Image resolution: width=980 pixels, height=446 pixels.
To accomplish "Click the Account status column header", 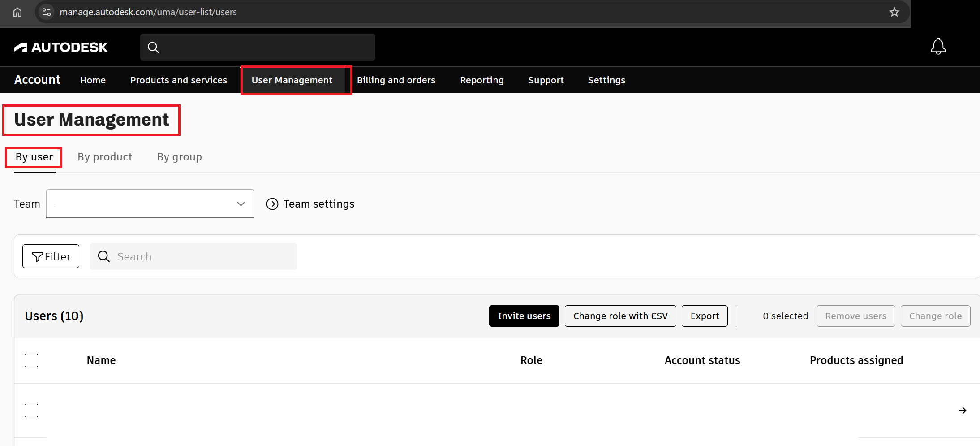I will tap(702, 360).
